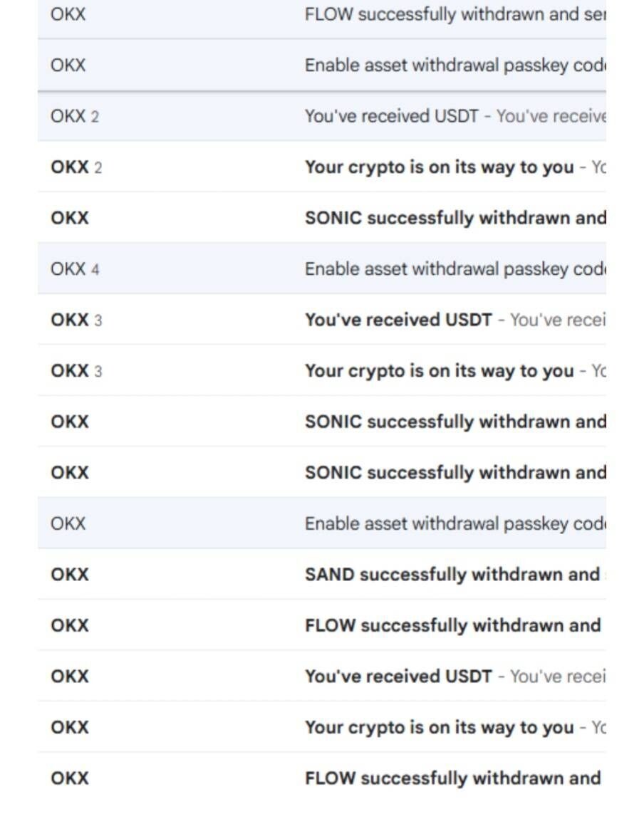
Task: Open FLOW email directly below the SAND email
Action: [x=452, y=626]
